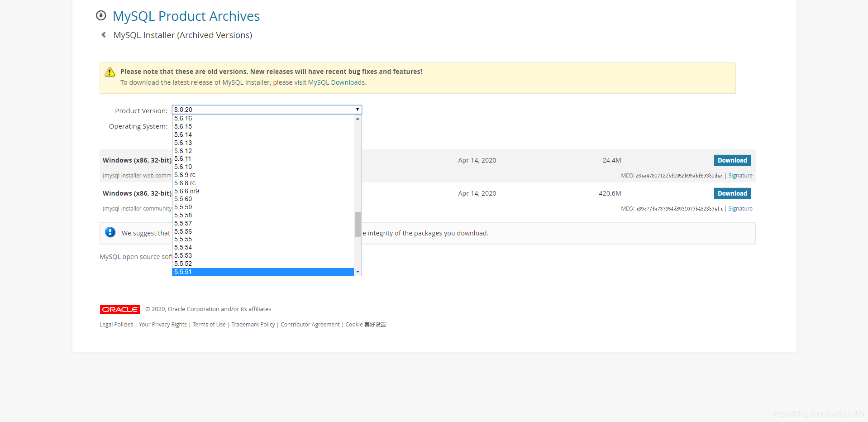Click the 420.6M file size value
Viewport: 868px width, 422px height.
pos(610,193)
